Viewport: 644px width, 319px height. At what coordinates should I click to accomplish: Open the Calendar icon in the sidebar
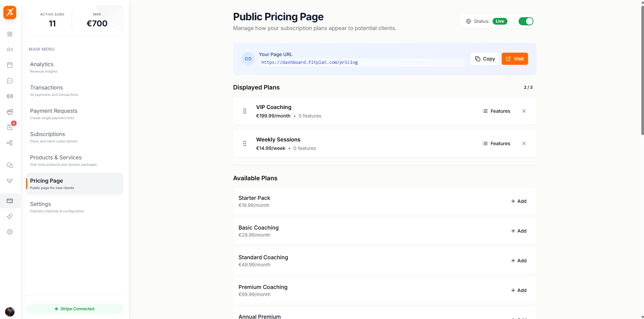(10, 65)
